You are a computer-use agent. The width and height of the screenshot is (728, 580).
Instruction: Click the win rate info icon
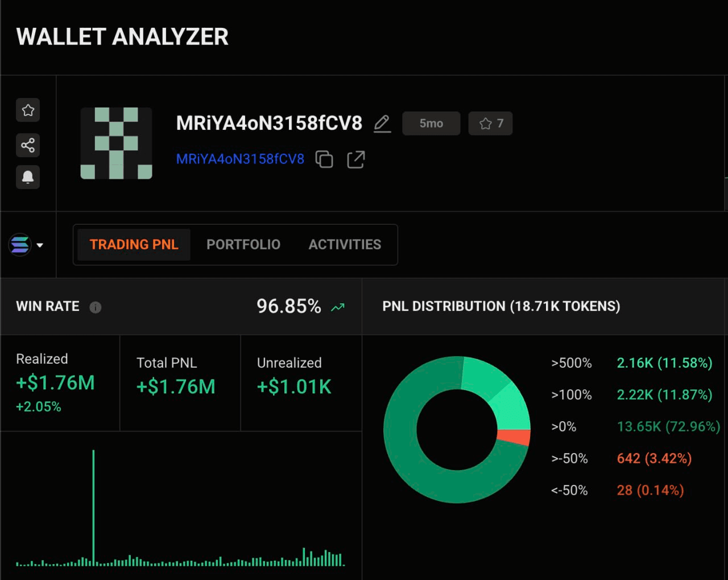96,307
